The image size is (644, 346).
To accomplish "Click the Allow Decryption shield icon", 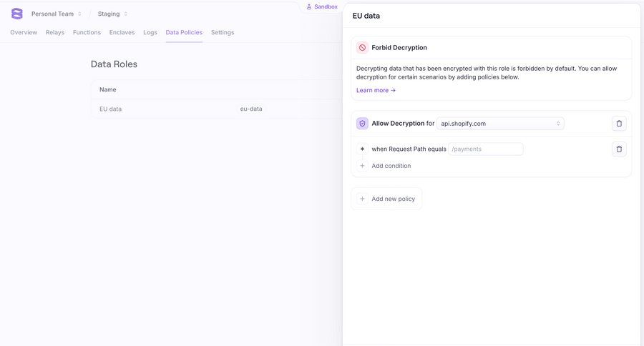I will click(363, 124).
